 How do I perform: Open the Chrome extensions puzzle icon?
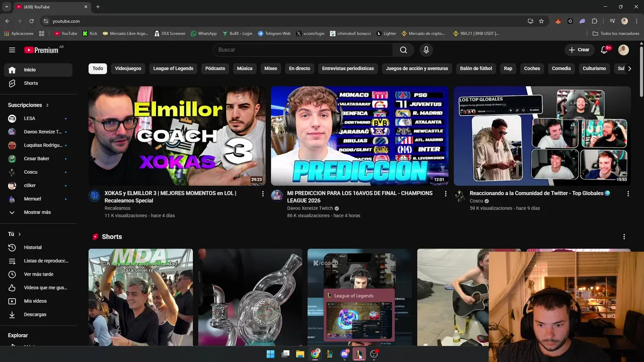click(594, 21)
